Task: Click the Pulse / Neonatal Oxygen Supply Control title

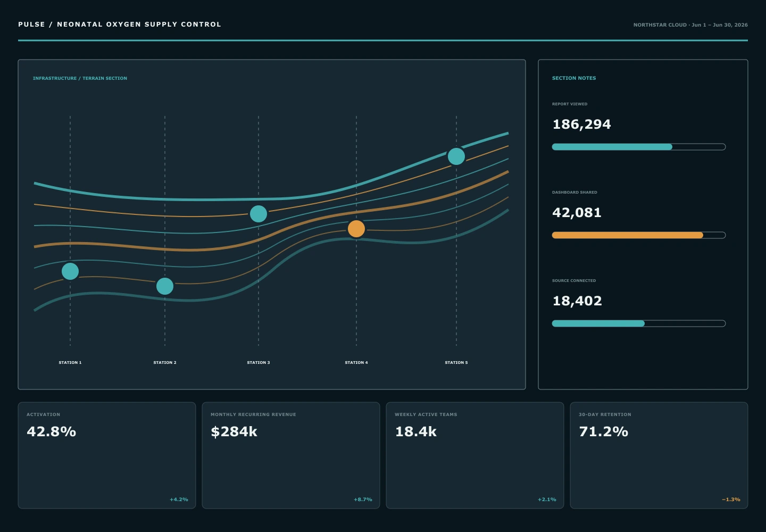Action: 120,24
